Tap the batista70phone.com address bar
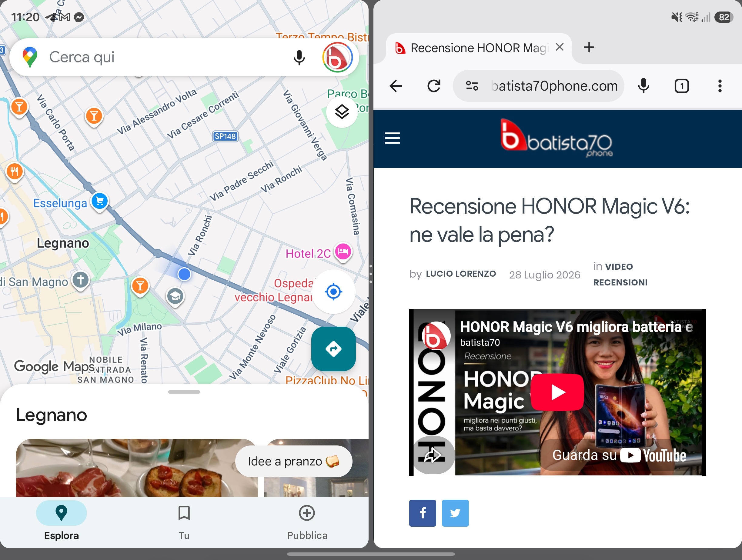Screen dimensions: 742x560 (538, 86)
